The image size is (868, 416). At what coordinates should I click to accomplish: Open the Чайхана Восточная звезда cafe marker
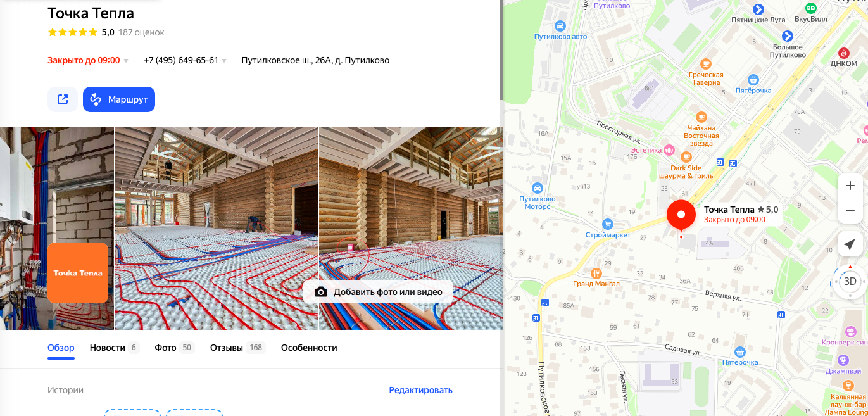[x=701, y=117]
